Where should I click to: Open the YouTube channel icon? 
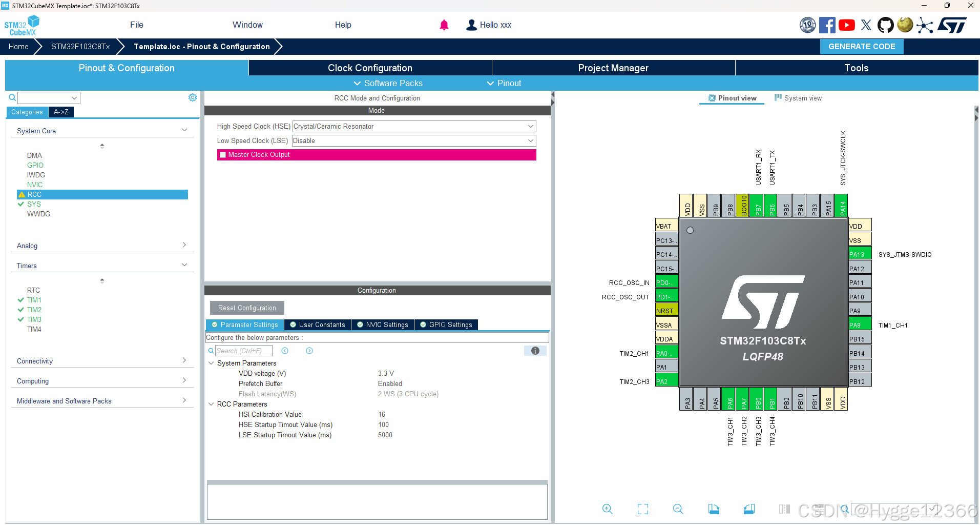pos(847,25)
